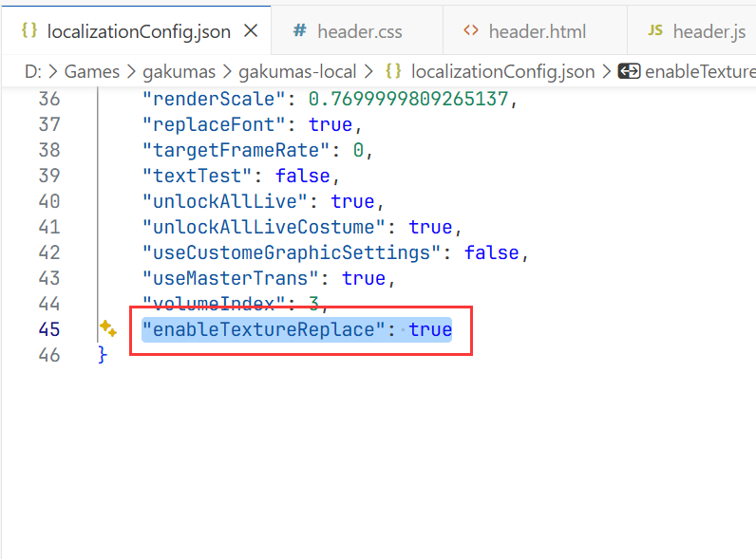Expand the Games folder breadcrumb
Screen dimensions: 756x559
[x=92, y=71]
